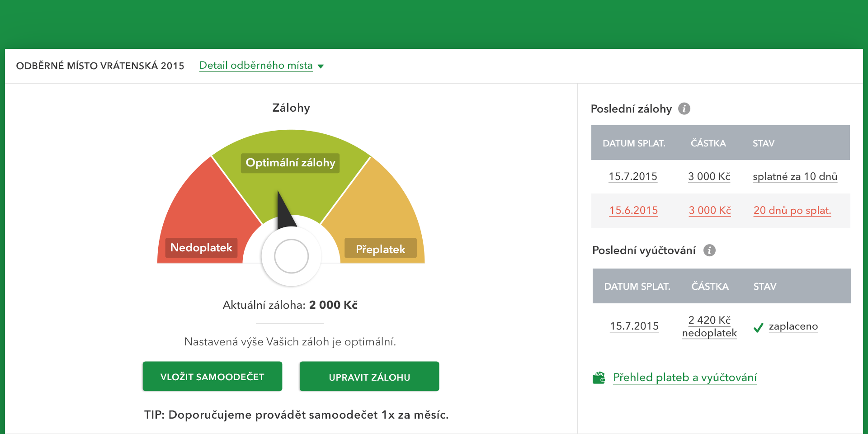The image size is (868, 434).
Task: Click 'TIP: Doporučujeme provádět samoodečet' text
Action: click(x=296, y=415)
